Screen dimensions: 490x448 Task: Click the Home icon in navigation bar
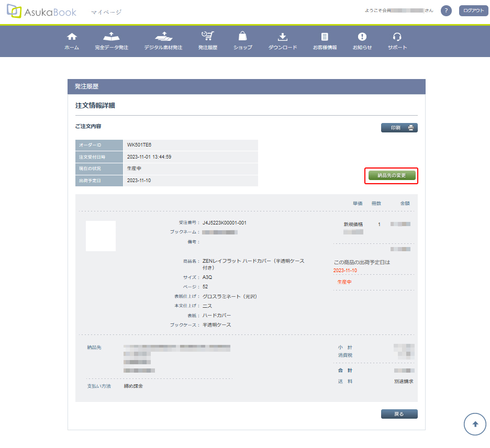[x=72, y=37]
